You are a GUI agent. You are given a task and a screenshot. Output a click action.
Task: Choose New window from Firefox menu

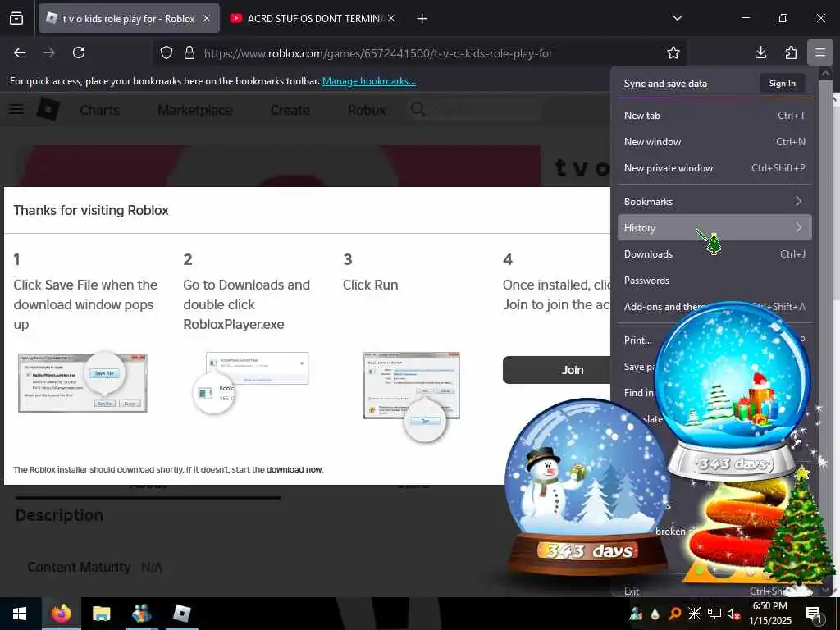point(714,142)
